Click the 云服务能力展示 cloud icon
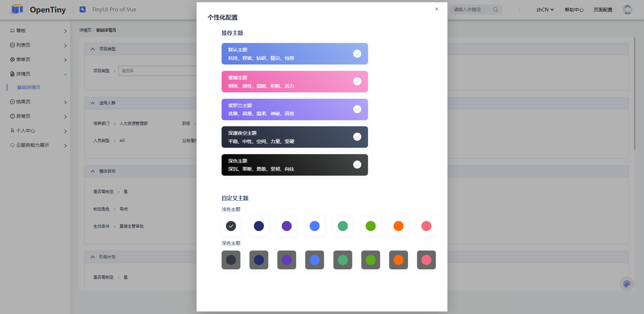This screenshot has width=644, height=314. tap(12, 145)
